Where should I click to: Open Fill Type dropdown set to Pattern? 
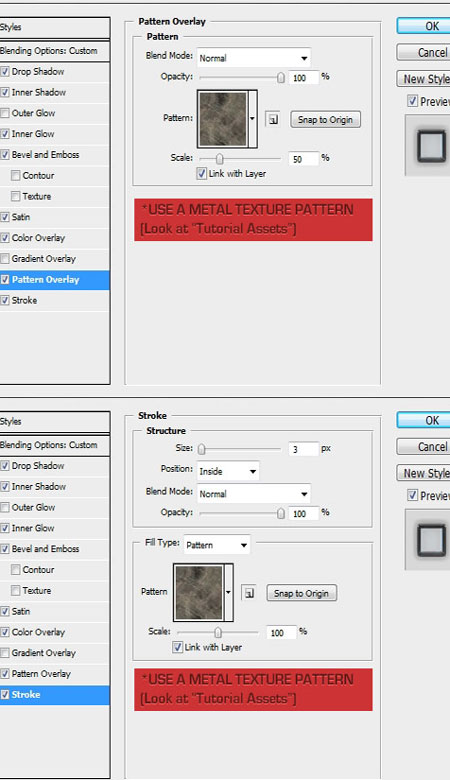[216, 545]
